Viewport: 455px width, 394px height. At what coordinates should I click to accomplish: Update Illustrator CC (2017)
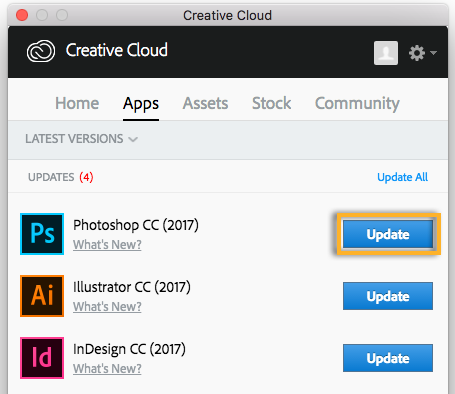pyautogui.click(x=388, y=296)
